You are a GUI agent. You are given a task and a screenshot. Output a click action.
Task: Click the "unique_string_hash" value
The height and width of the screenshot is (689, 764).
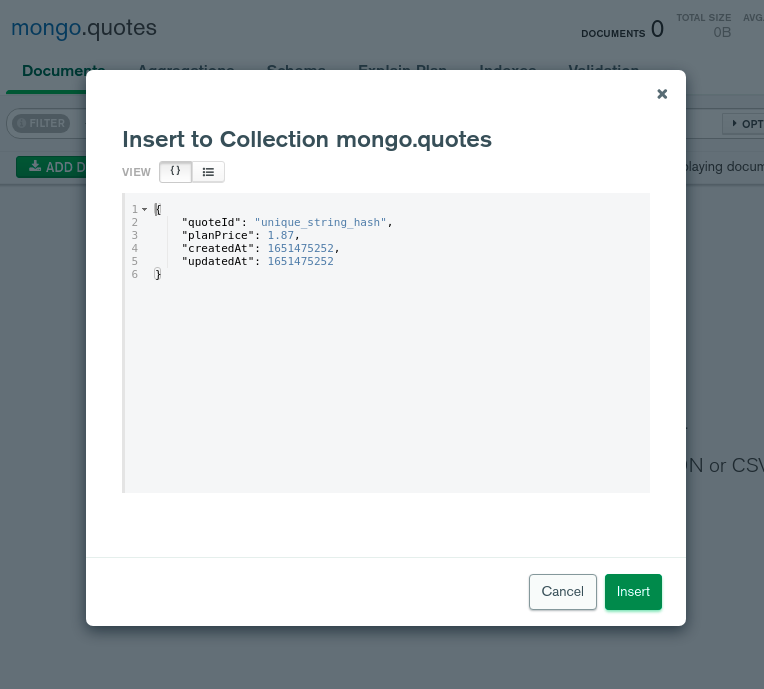(x=320, y=222)
